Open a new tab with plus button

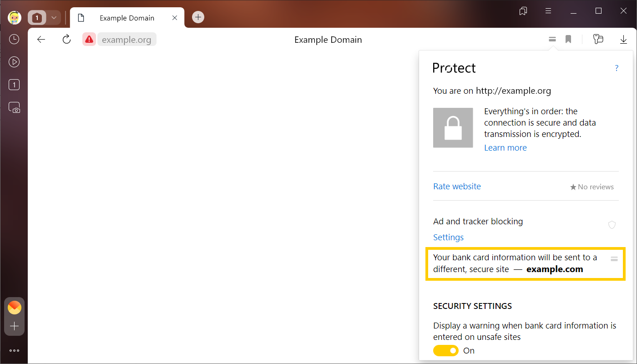[198, 17]
